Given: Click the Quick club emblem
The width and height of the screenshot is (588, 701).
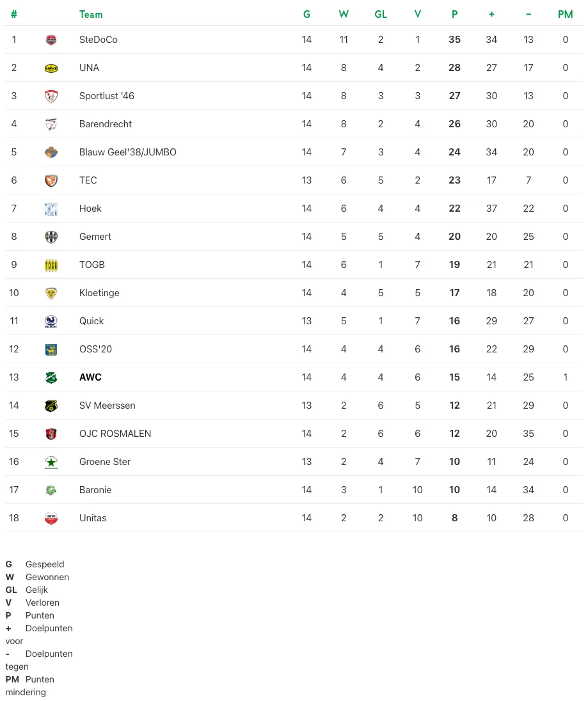Looking at the screenshot, I should click(x=51, y=322).
